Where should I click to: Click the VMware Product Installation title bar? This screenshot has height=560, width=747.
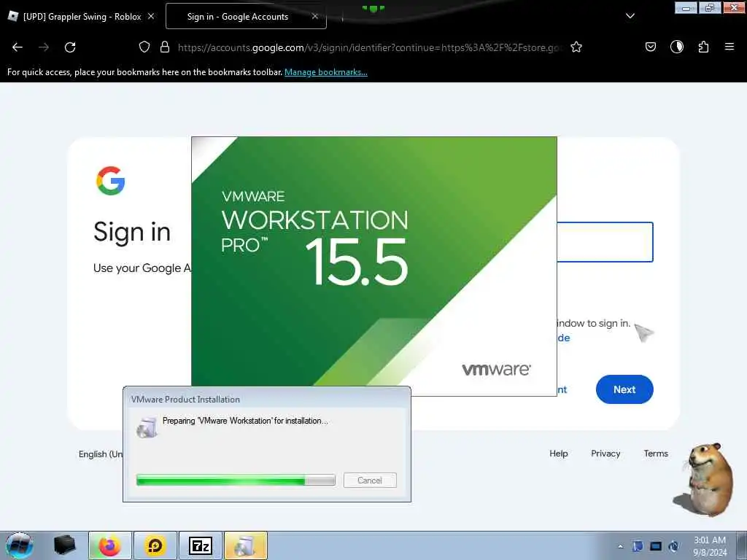tap(267, 399)
